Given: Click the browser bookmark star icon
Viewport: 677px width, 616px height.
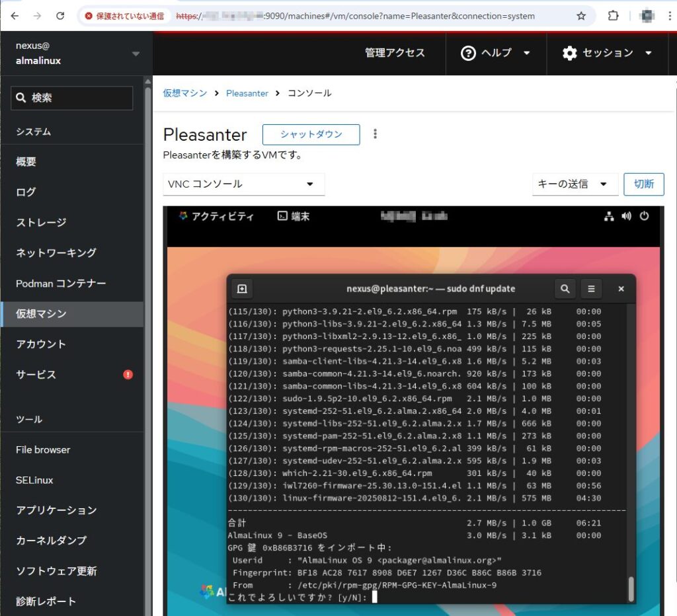Looking at the screenshot, I should coord(581,16).
